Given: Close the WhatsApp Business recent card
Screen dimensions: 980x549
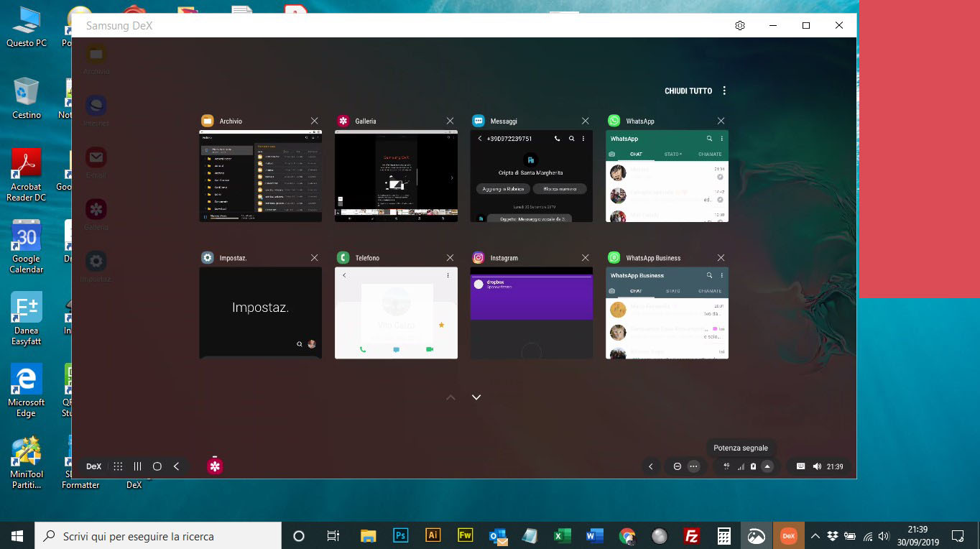Looking at the screenshot, I should click(x=721, y=257).
